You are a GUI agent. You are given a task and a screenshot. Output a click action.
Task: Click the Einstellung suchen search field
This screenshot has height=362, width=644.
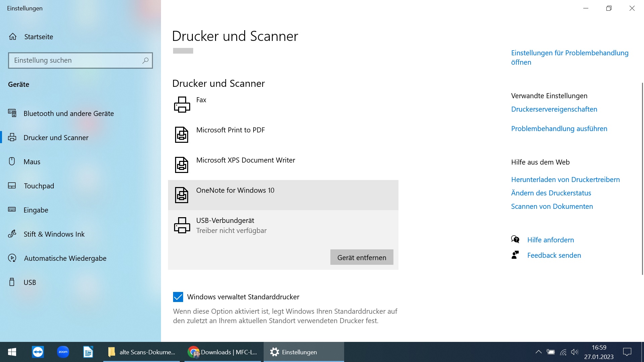pyautogui.click(x=75, y=61)
